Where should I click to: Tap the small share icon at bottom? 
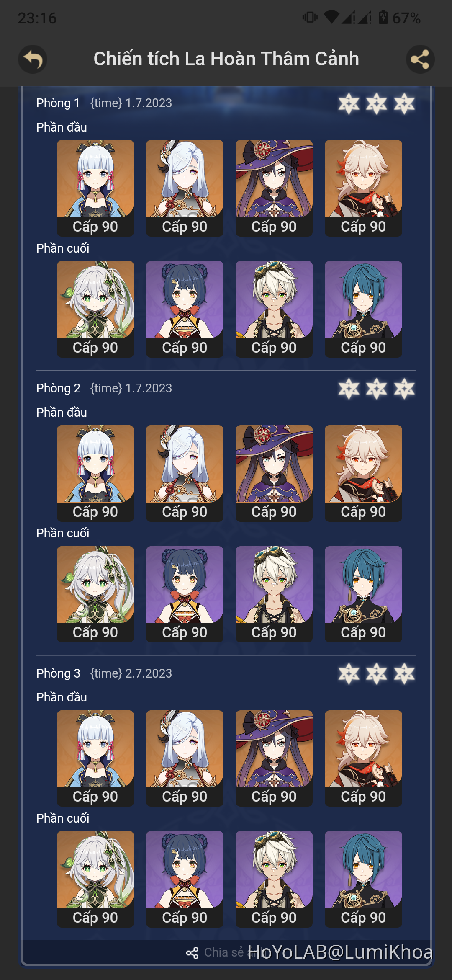pyautogui.click(x=193, y=953)
